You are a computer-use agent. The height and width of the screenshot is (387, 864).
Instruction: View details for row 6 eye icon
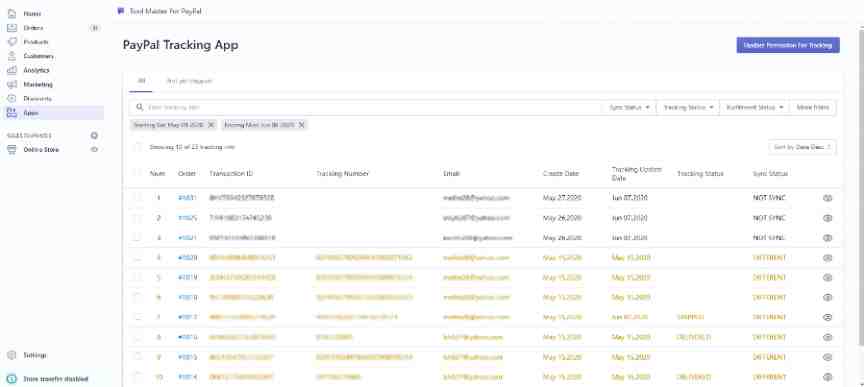pos(827,297)
